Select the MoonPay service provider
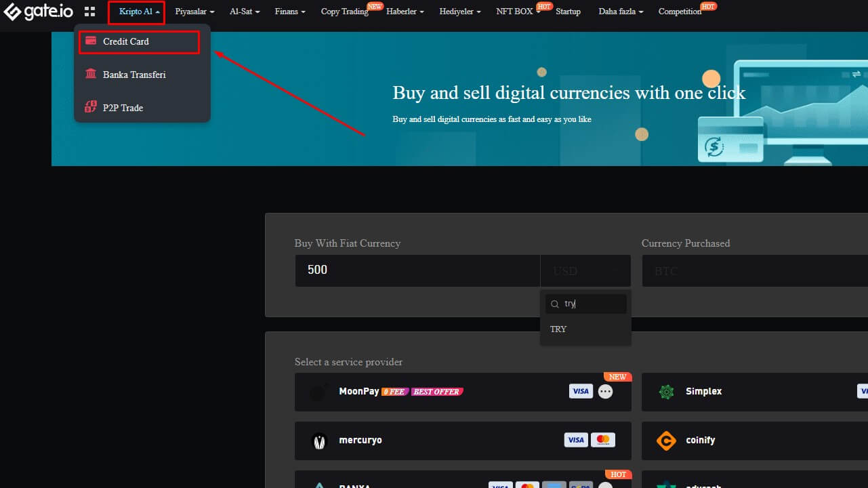Screen dimensions: 868x488 click(x=463, y=392)
